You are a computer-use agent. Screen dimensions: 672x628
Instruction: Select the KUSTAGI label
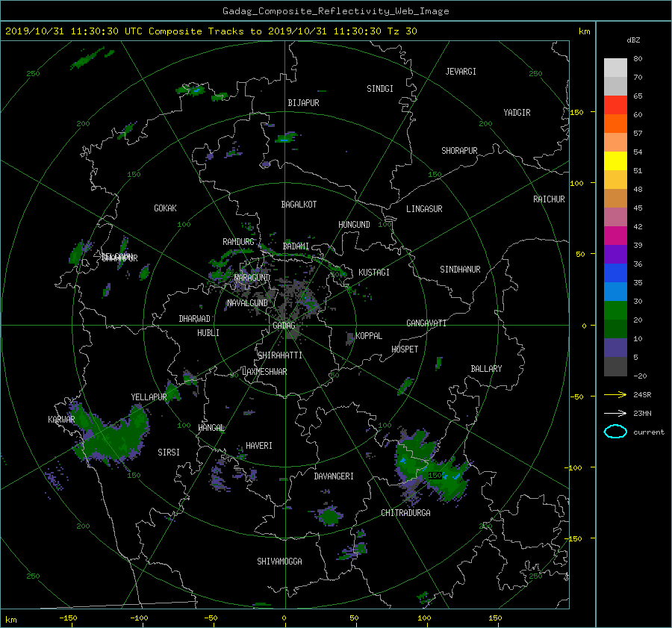(374, 273)
